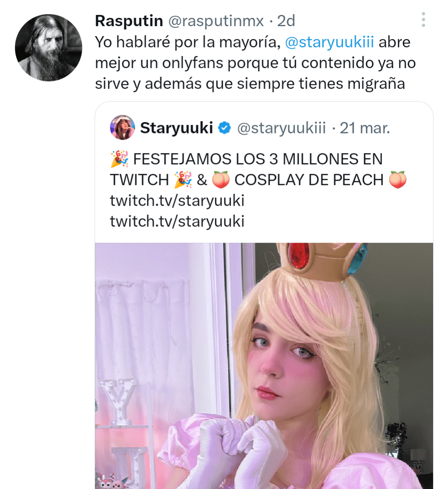Click Staryuuki's small round avatar

122,128
